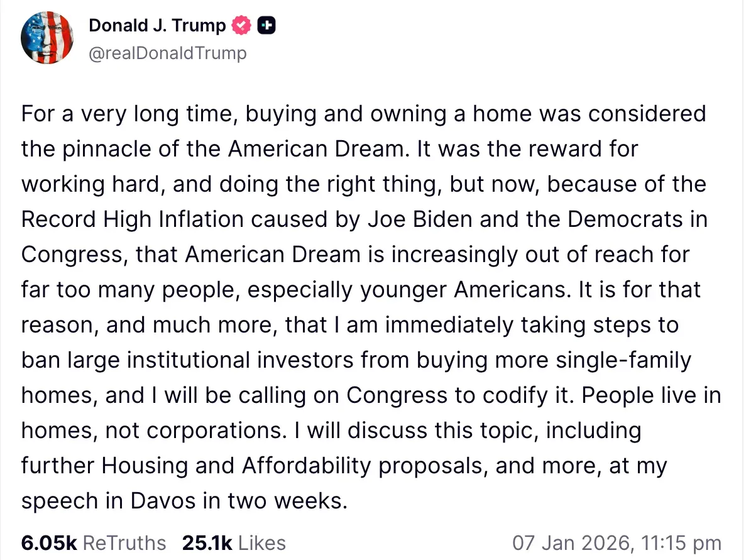Image resolution: width=746 pixels, height=560 pixels.
Task: Click the first line of the post text
Action: 363,114
